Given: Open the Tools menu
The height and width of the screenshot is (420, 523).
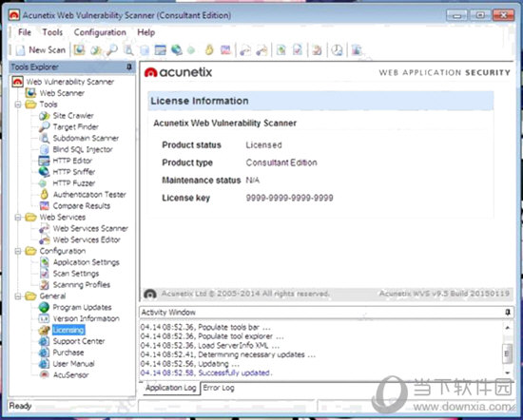Looking at the screenshot, I should click(52, 32).
